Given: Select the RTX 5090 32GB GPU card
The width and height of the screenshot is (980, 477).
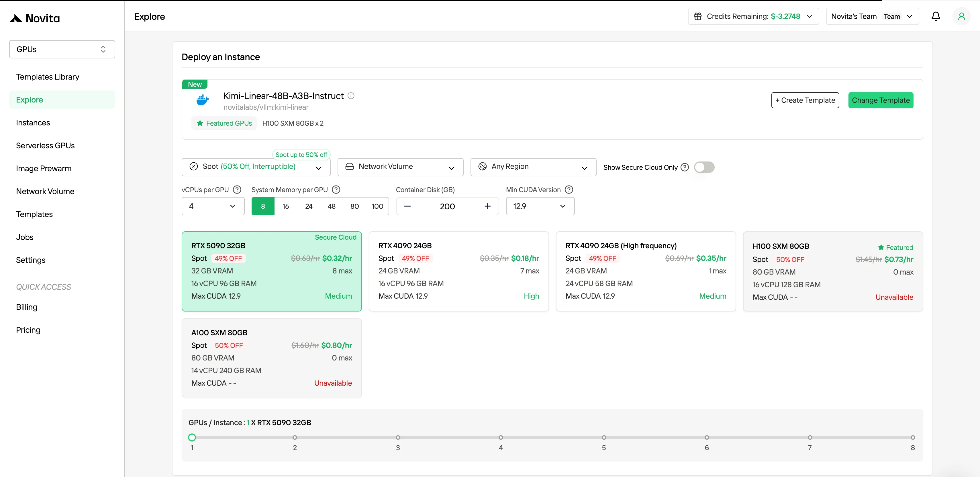Looking at the screenshot, I should [x=272, y=271].
